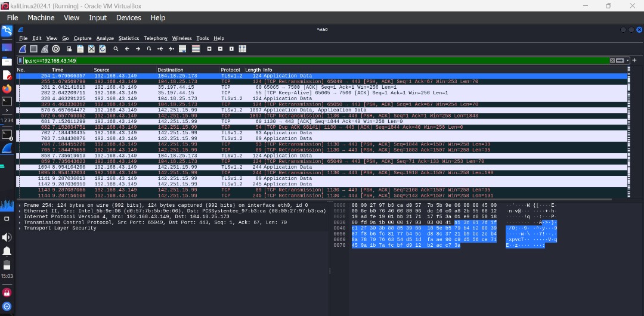Reset text to normal size
Image resolution: width=644 pixels, height=316 pixels.
[x=231, y=48]
